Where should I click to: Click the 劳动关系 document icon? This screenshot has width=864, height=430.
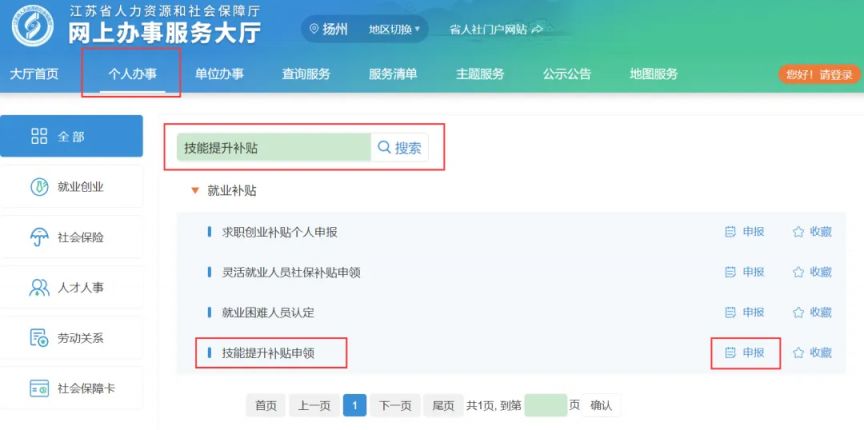click(39, 338)
